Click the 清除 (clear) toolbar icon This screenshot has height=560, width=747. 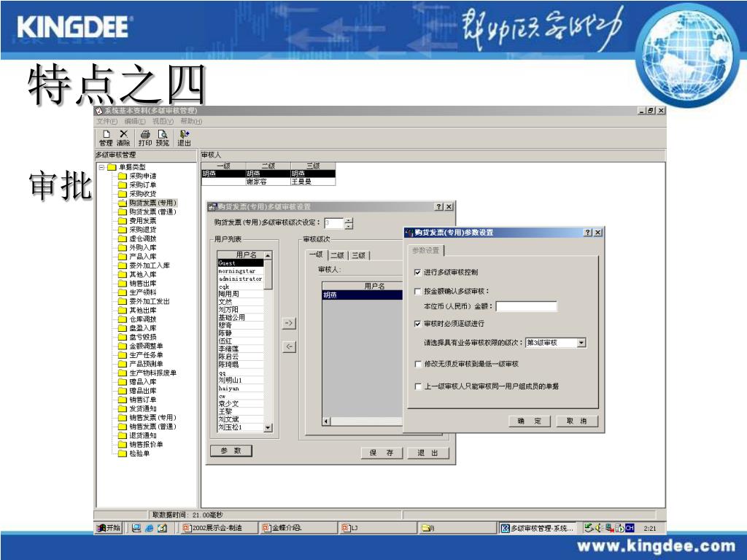pyautogui.click(x=123, y=138)
